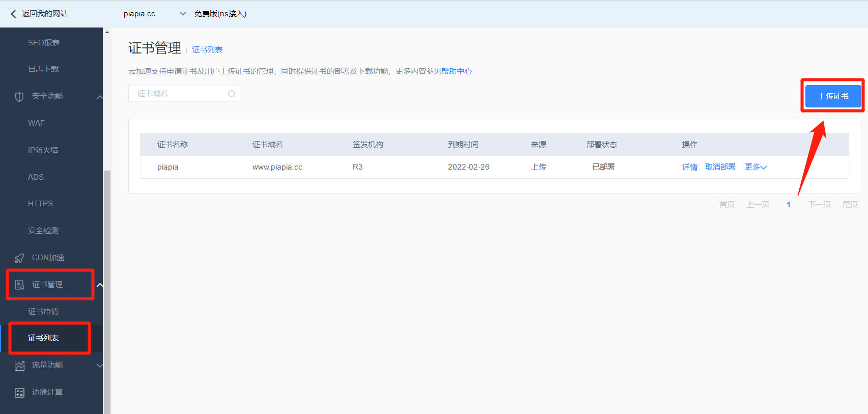The height and width of the screenshot is (414, 868).
Task: Click the shield icon beside 安全功能
Action: point(19,97)
